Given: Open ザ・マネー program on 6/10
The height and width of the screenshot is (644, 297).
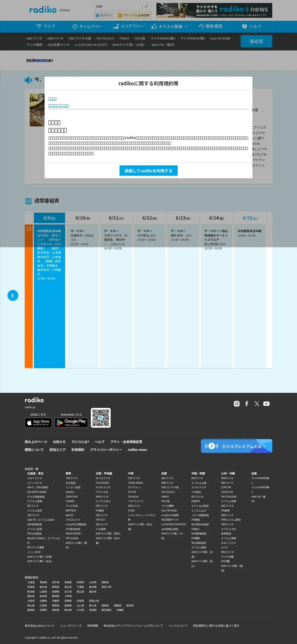Looking at the screenshot, I should click(x=83, y=296).
